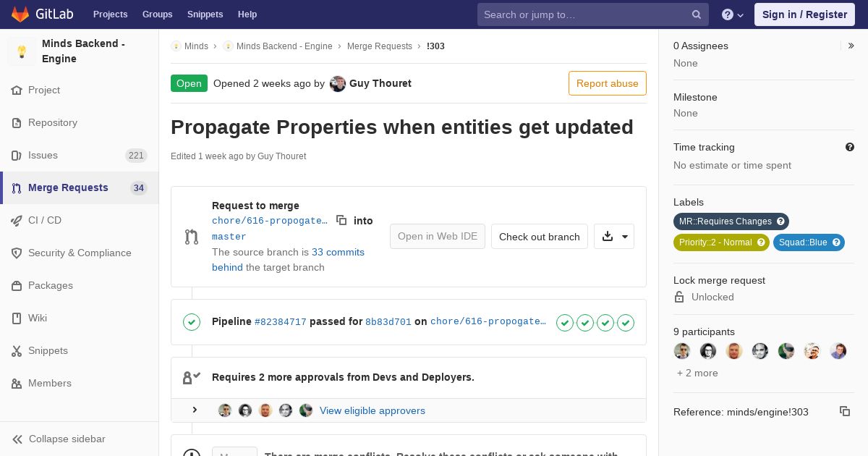The height and width of the screenshot is (456, 868).
Task: Click the Priority::2 - Normal label
Action: [x=721, y=242]
